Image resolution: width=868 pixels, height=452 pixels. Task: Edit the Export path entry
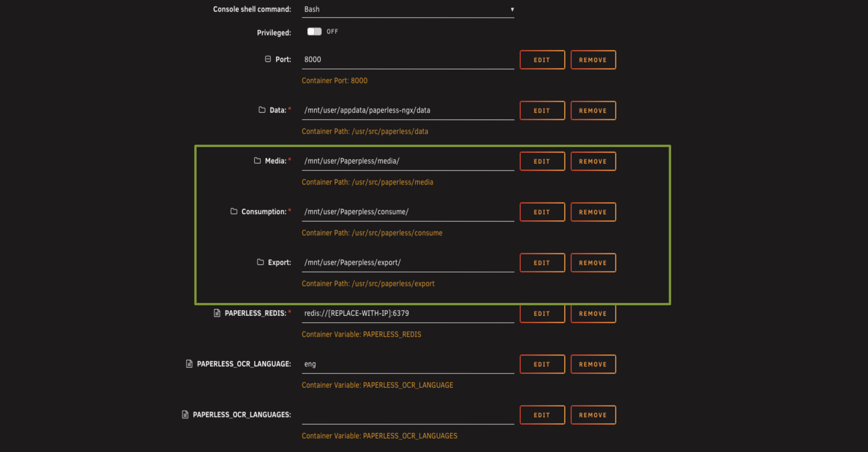542,263
